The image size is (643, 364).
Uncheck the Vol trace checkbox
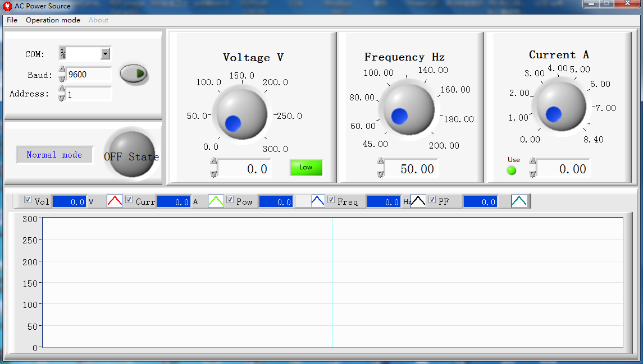[28, 200]
